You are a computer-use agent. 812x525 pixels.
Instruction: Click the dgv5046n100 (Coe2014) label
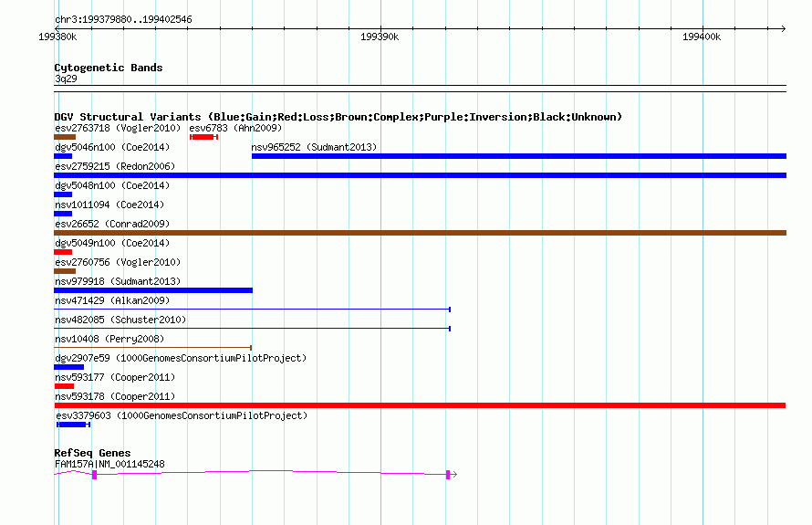[112, 147]
